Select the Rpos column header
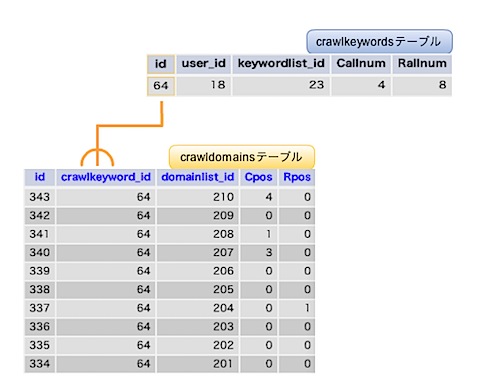Screen dimensions: 480x390 click(297, 177)
